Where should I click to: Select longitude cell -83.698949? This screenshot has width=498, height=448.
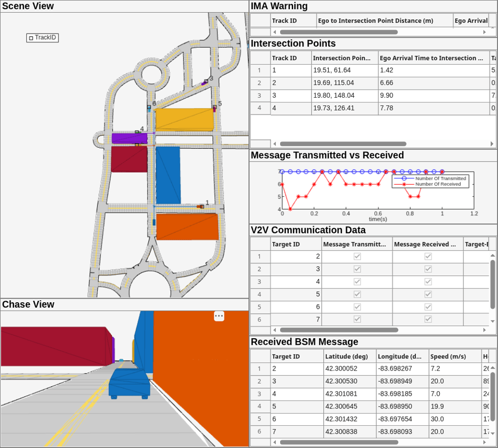tap(402, 381)
